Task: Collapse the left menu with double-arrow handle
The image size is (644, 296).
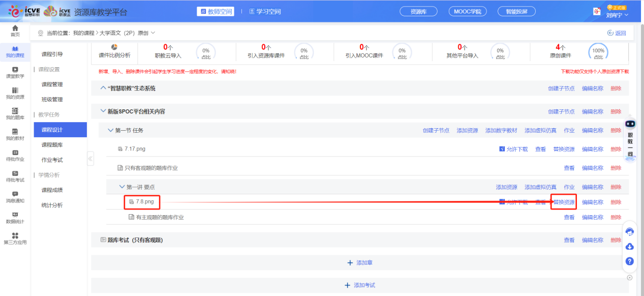Action: point(90,159)
